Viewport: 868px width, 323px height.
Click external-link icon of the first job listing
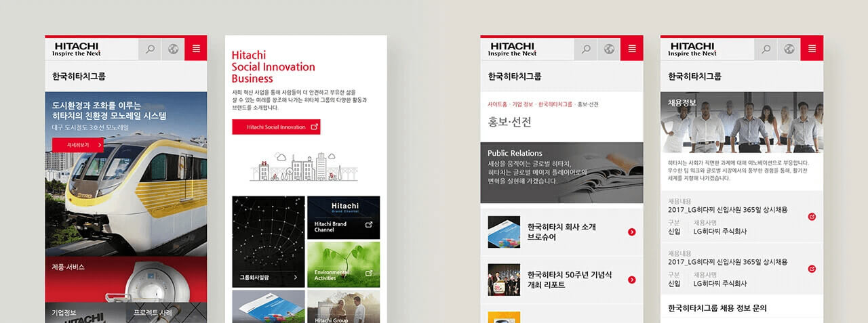click(812, 217)
